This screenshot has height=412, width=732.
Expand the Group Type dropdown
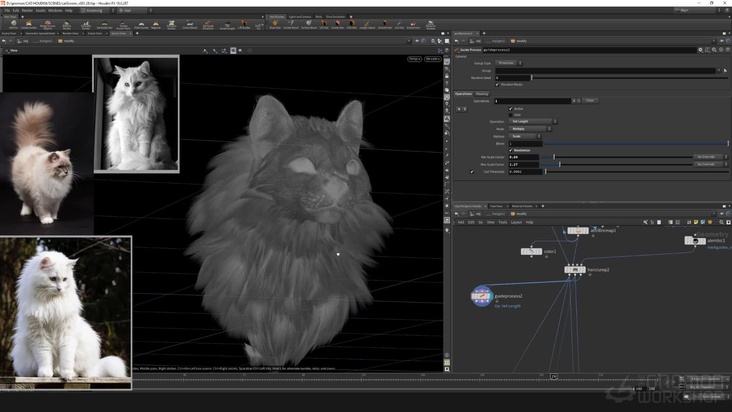point(508,63)
